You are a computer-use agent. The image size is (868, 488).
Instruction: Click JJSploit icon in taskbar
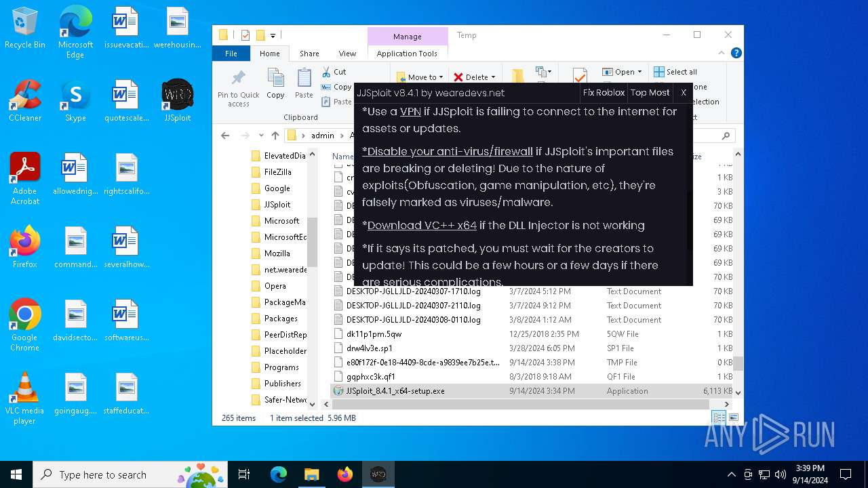point(378,474)
